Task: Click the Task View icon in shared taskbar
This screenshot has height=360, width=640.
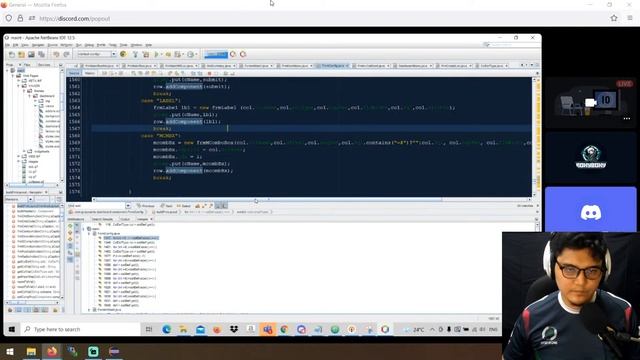Action: (x=149, y=329)
